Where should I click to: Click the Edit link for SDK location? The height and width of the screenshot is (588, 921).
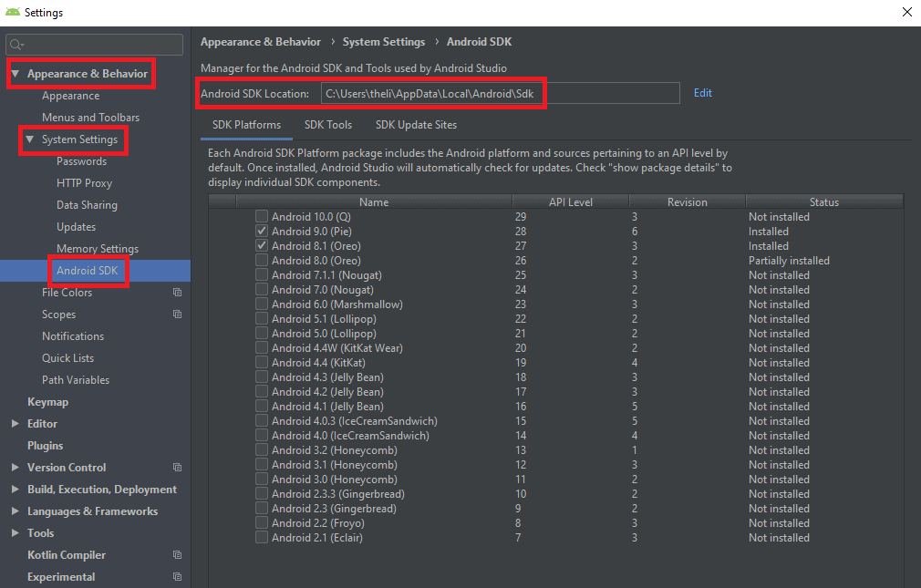click(x=702, y=93)
